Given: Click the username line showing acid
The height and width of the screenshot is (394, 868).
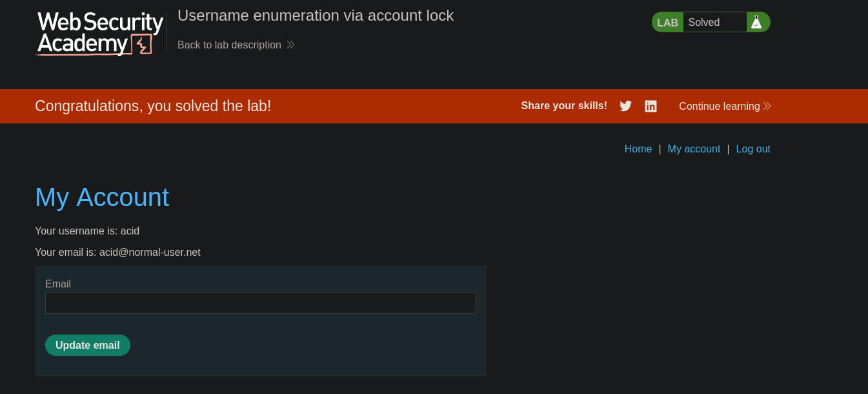Looking at the screenshot, I should point(87,231).
